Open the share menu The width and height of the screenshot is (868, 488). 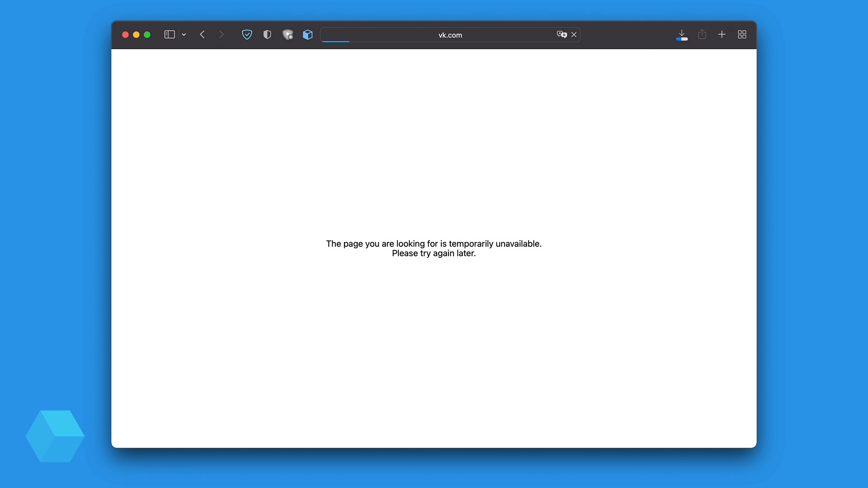tap(702, 34)
